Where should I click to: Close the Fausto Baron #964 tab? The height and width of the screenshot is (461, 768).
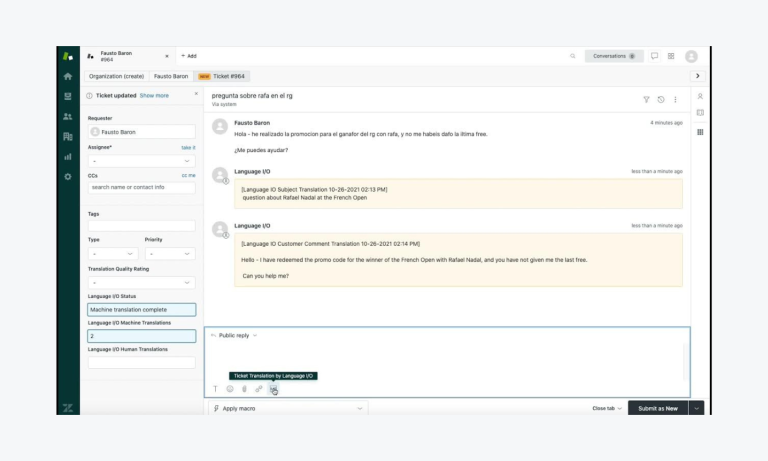click(x=167, y=56)
